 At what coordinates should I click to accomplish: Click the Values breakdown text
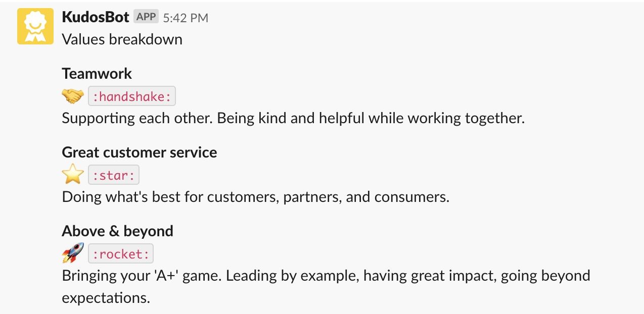[x=122, y=39]
